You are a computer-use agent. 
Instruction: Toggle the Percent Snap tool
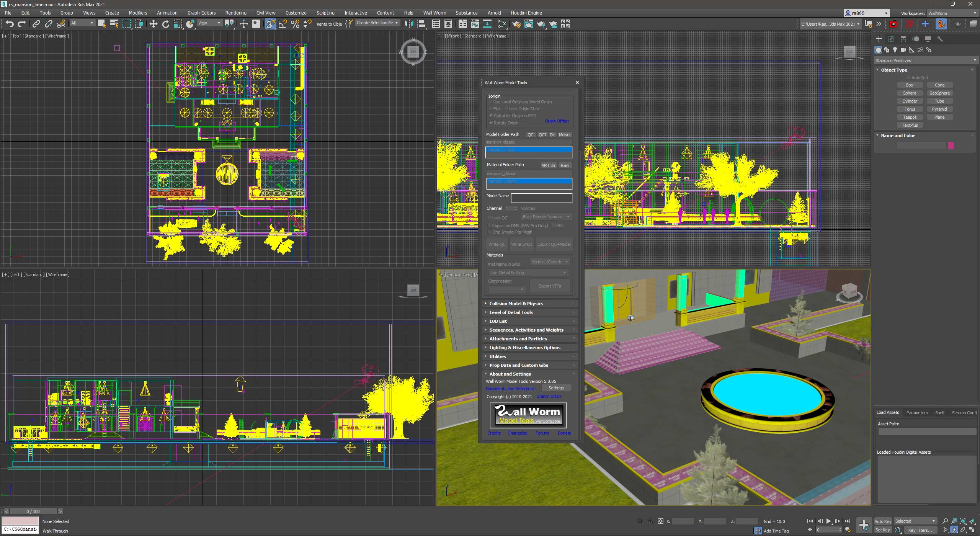click(295, 24)
